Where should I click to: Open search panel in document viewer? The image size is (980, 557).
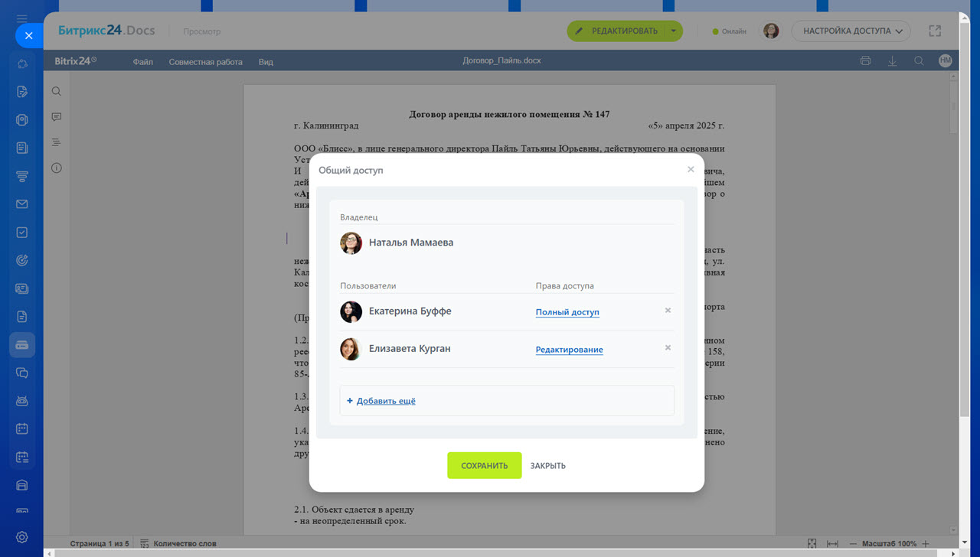pos(57,91)
